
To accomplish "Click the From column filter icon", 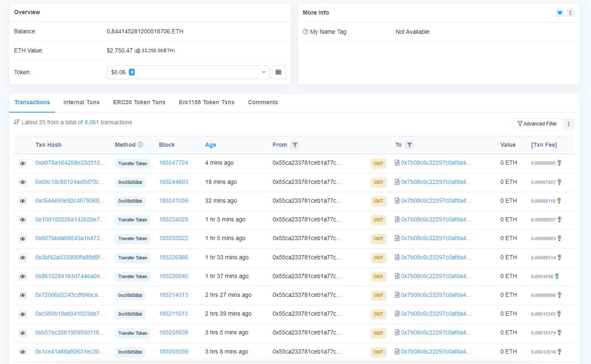I will tap(295, 145).
